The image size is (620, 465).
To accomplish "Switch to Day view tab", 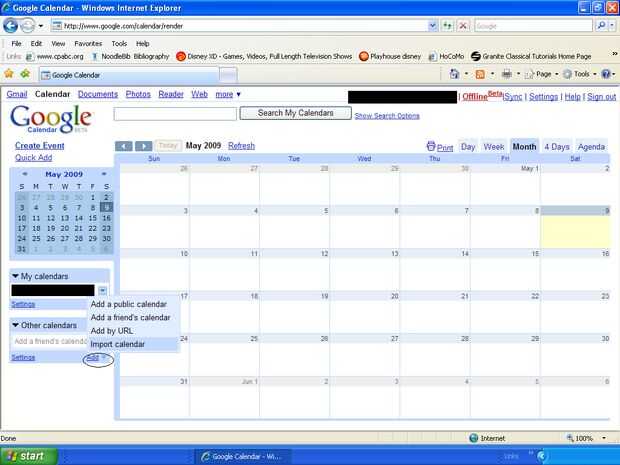I will [468, 147].
